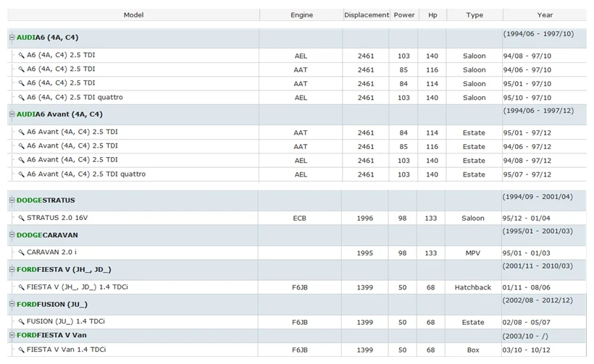Select the AUDI A6 Avant (4A, C4) group title
This screenshot has width=594, height=364.
tap(59, 114)
